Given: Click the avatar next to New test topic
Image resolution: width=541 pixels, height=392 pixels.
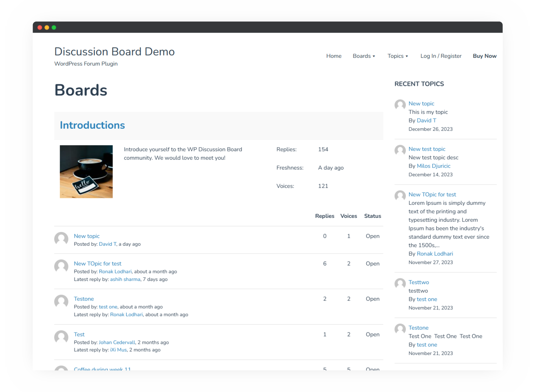Looking at the screenshot, I should (x=400, y=151).
